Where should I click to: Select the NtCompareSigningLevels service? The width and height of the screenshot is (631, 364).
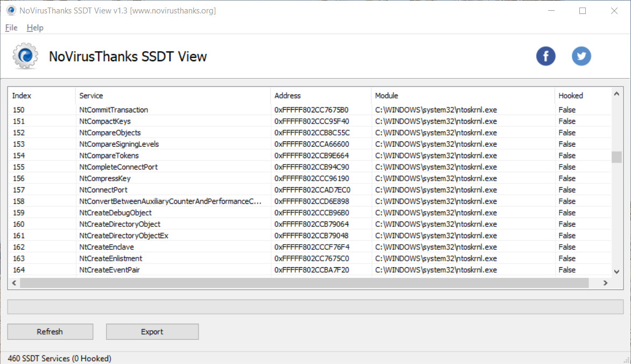pyautogui.click(x=119, y=144)
